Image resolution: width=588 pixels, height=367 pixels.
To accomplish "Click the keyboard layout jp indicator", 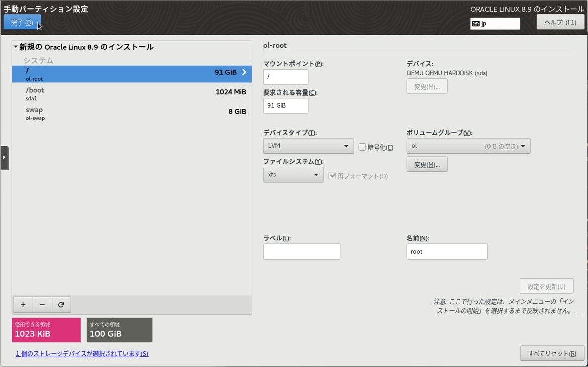I will pos(495,23).
